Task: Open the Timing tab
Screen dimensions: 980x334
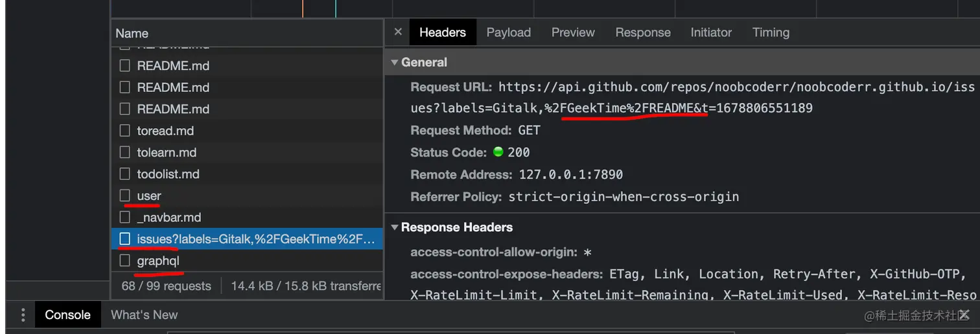Action: 771,32
